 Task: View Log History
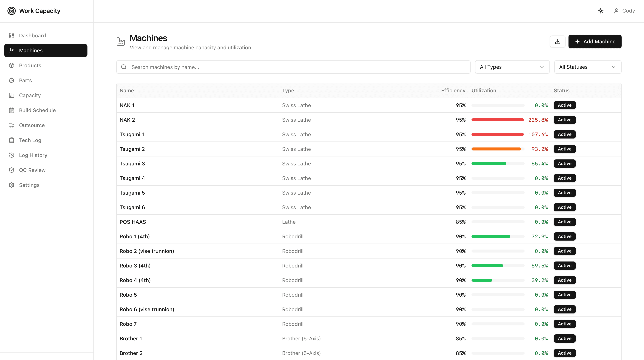point(46,155)
